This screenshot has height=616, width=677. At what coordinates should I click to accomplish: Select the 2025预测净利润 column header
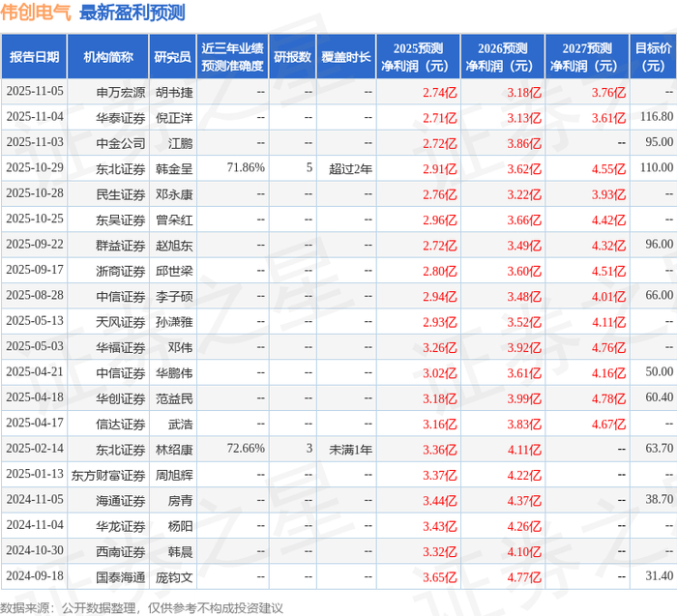click(x=418, y=56)
